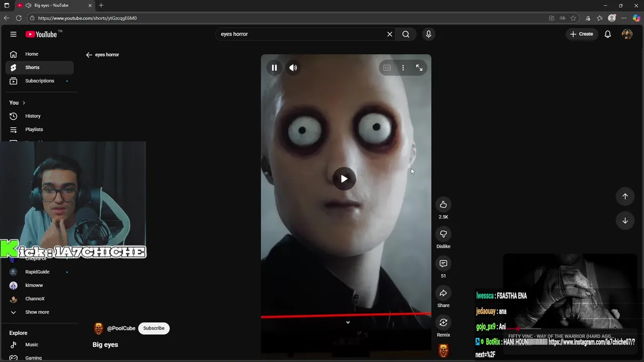
Task: Add this page to favorites star
Action: 573,18
